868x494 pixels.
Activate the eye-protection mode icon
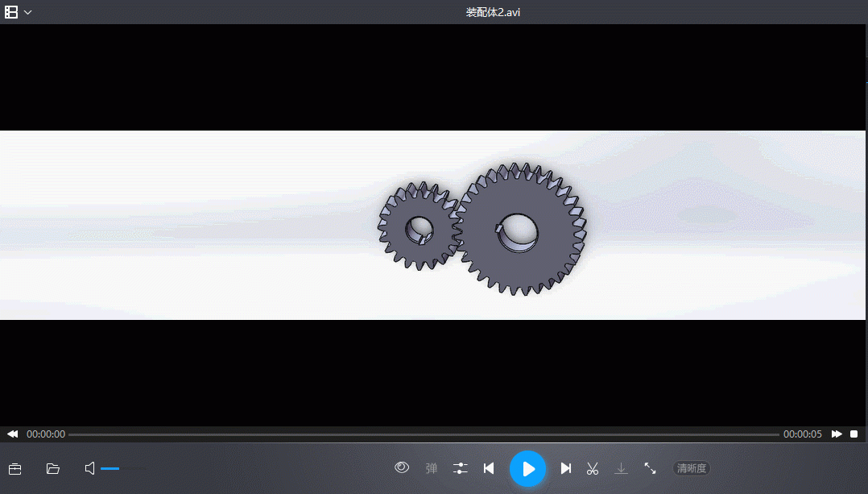[x=402, y=468]
